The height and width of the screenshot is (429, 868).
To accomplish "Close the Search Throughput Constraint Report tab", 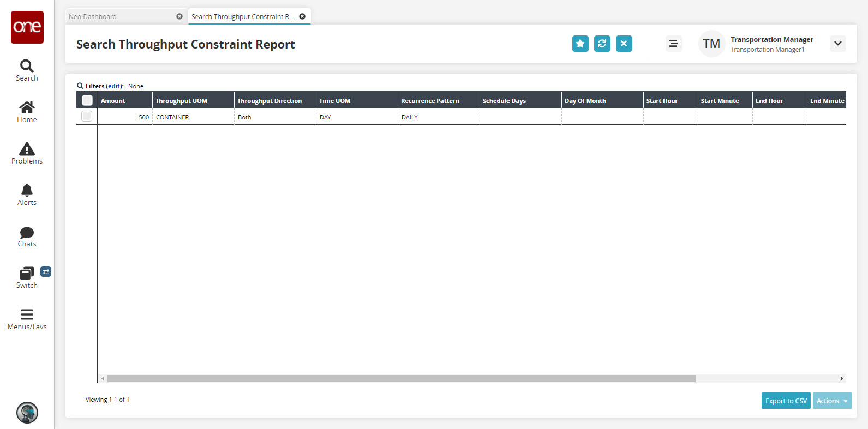I will tap(302, 16).
